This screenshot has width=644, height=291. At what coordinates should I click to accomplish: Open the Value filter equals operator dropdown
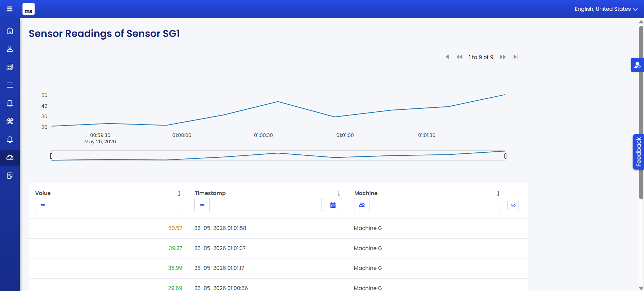pyautogui.click(x=43, y=205)
